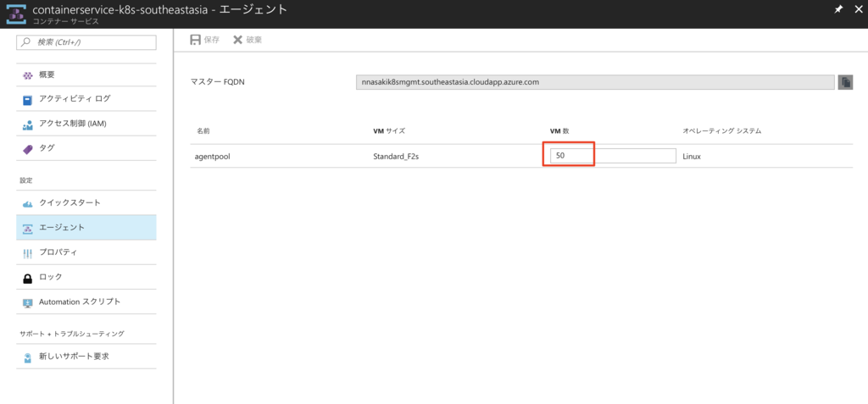Click the properties sliders icon
Screen dimensions: 868x404
point(28,253)
